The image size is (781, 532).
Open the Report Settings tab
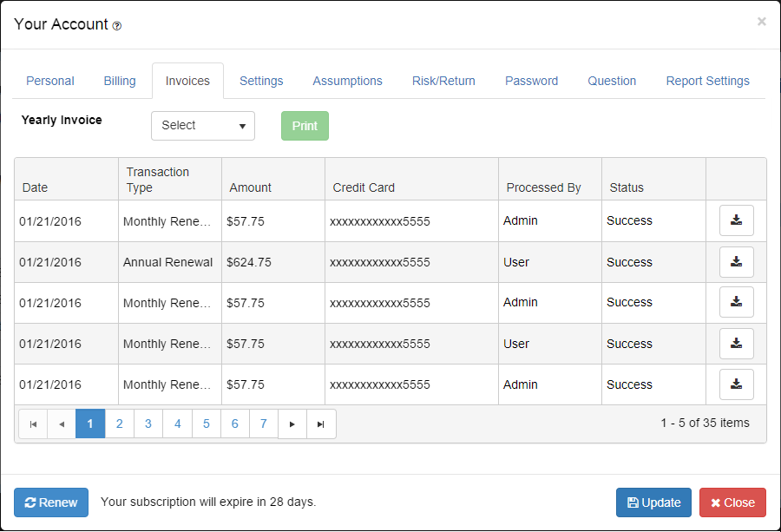click(707, 81)
